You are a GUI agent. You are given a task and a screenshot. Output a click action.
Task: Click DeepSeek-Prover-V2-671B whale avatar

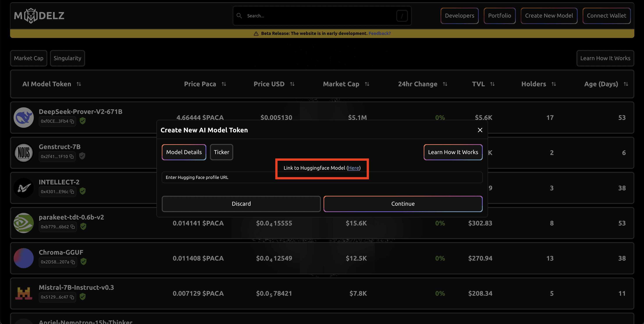tap(24, 117)
